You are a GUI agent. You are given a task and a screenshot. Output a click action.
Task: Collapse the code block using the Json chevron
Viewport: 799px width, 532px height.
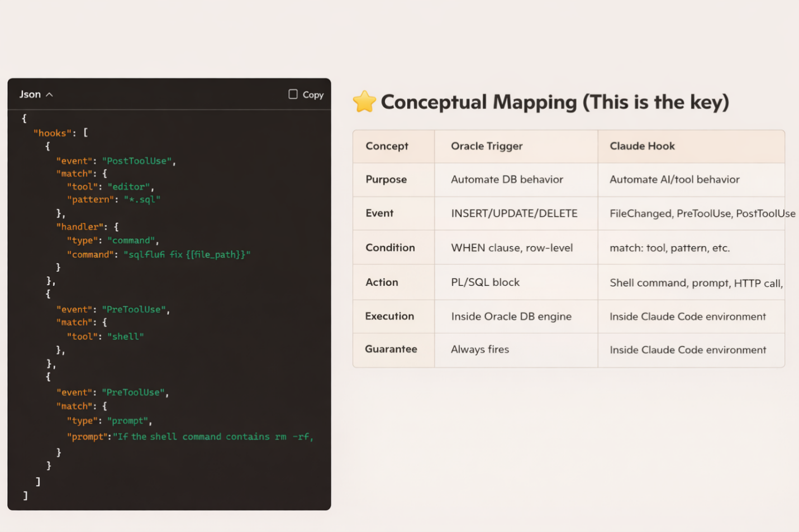click(50, 95)
